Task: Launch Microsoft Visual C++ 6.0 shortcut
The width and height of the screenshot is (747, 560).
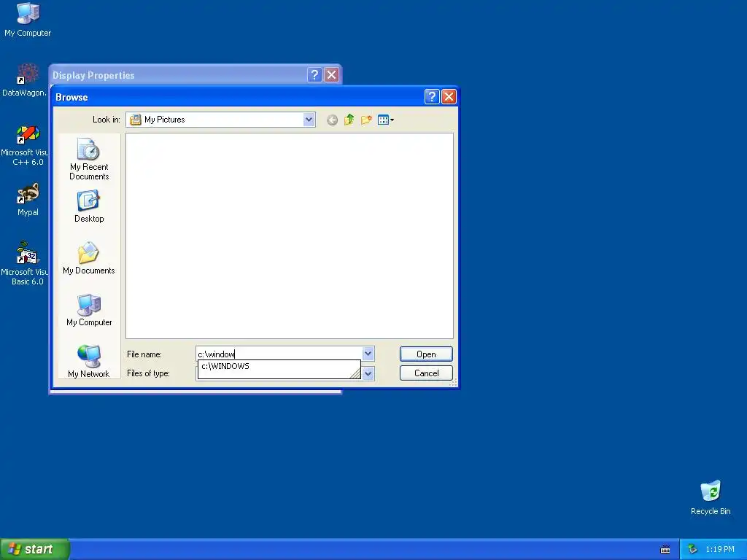Action: 24,145
